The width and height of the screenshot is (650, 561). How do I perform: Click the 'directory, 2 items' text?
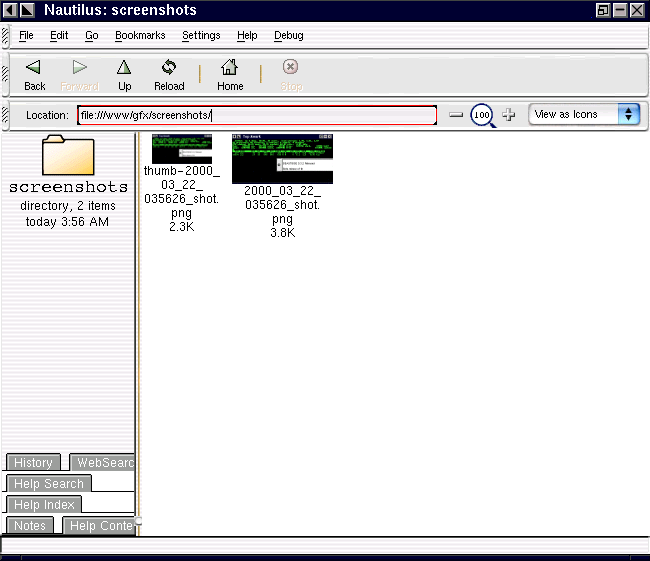68,206
